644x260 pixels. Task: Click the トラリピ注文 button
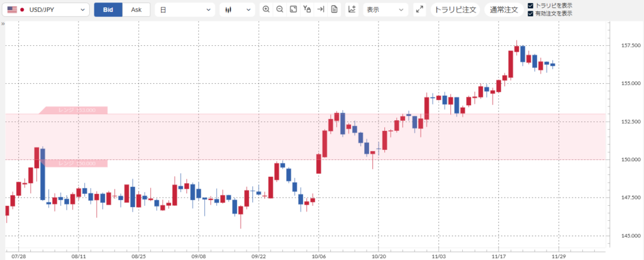pyautogui.click(x=455, y=10)
